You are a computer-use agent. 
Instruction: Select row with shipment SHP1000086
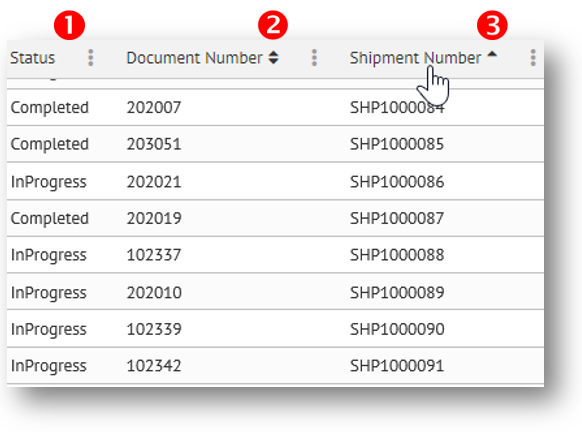[x=275, y=181]
